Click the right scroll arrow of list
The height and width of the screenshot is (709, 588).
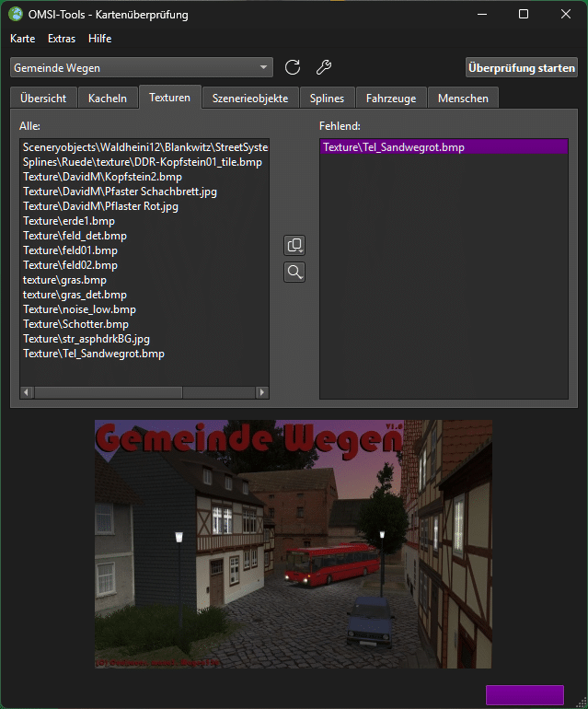coord(262,392)
